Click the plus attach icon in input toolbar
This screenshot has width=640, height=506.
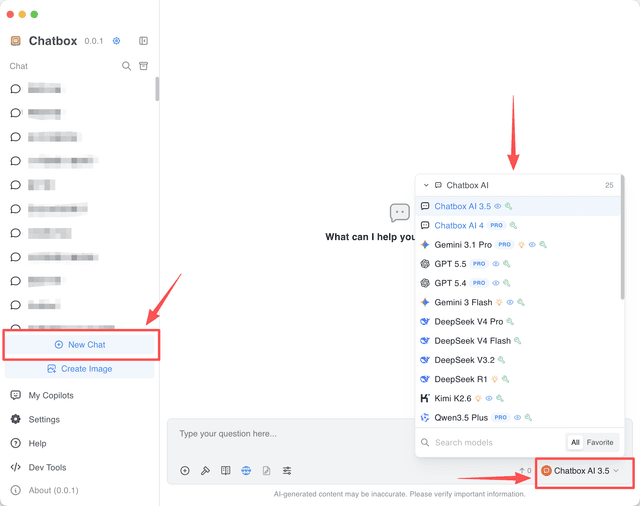point(185,471)
